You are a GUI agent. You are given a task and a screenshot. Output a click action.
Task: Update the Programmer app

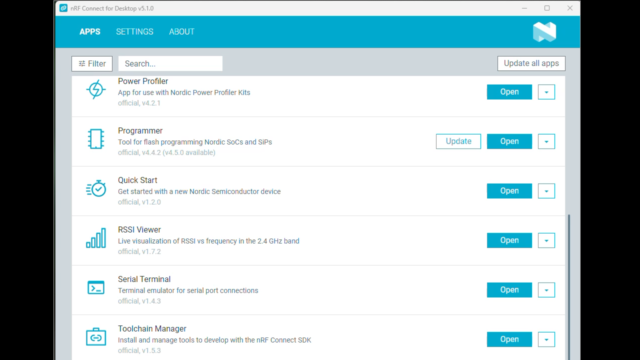click(x=458, y=141)
